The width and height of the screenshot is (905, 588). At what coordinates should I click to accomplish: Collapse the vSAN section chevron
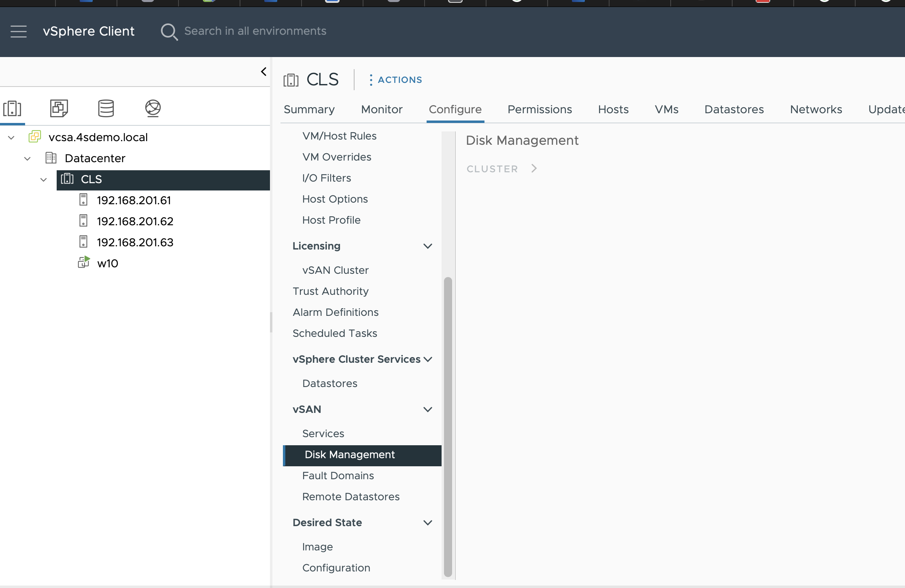(428, 409)
